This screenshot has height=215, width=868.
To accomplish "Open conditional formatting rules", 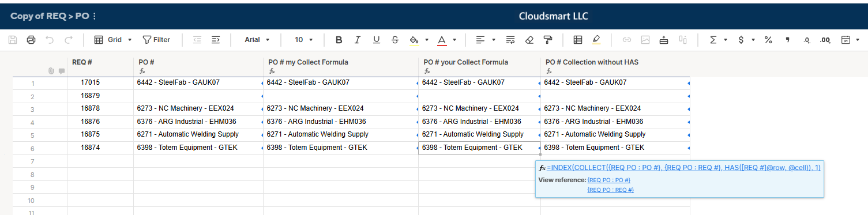I will [578, 40].
